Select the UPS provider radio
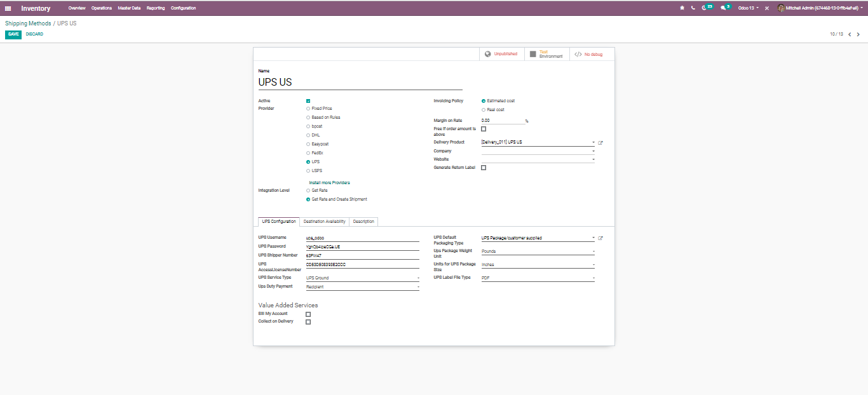The image size is (868, 395). [x=308, y=162]
